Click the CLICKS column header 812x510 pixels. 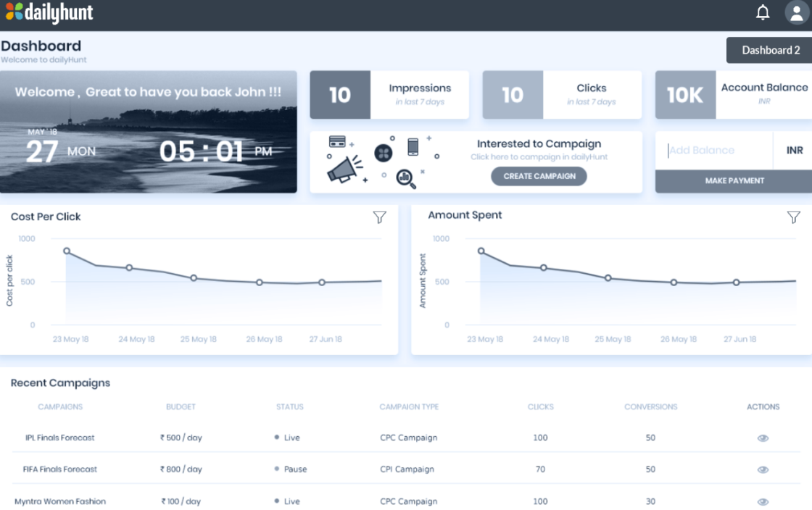(541, 407)
